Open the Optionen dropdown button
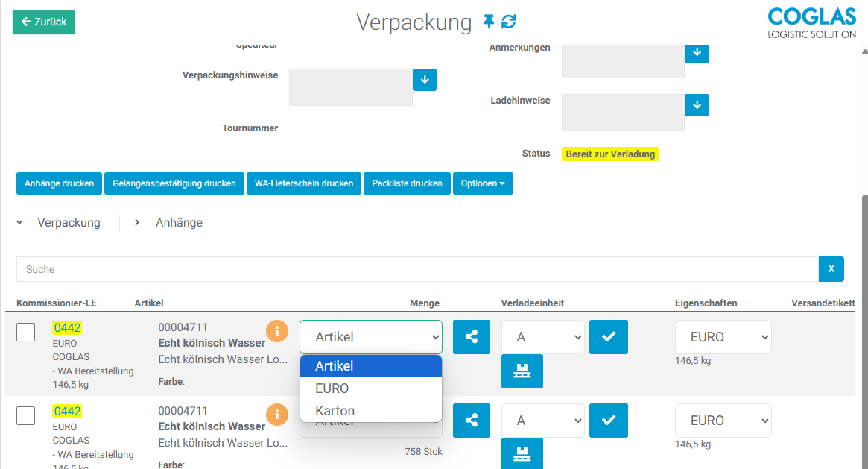Viewport: 868px width, 469px height. pos(483,183)
